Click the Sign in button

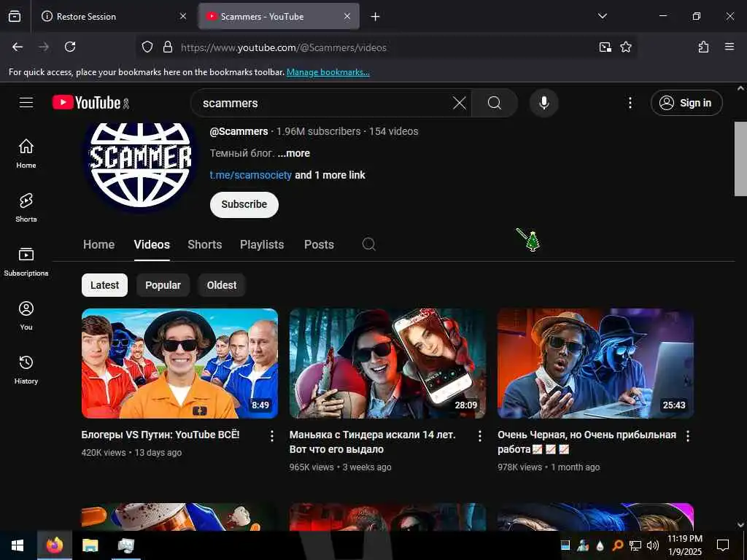pos(686,103)
